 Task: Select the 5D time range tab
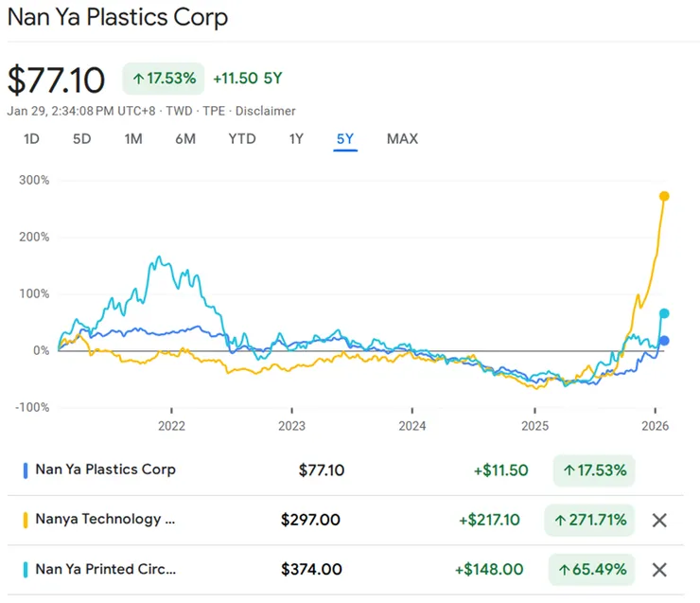(82, 139)
